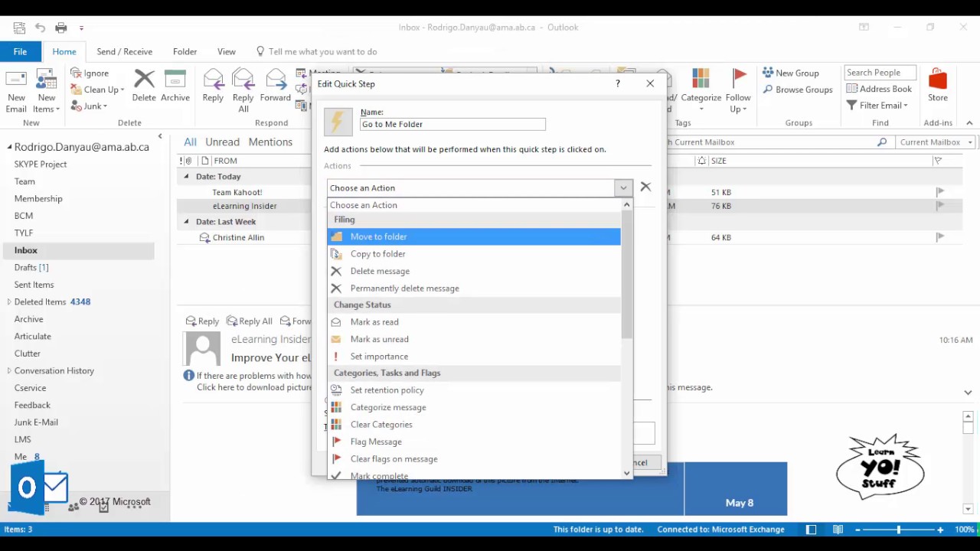Collapse the ribbon with arrow
The height and width of the screenshot is (551, 980).
click(969, 123)
